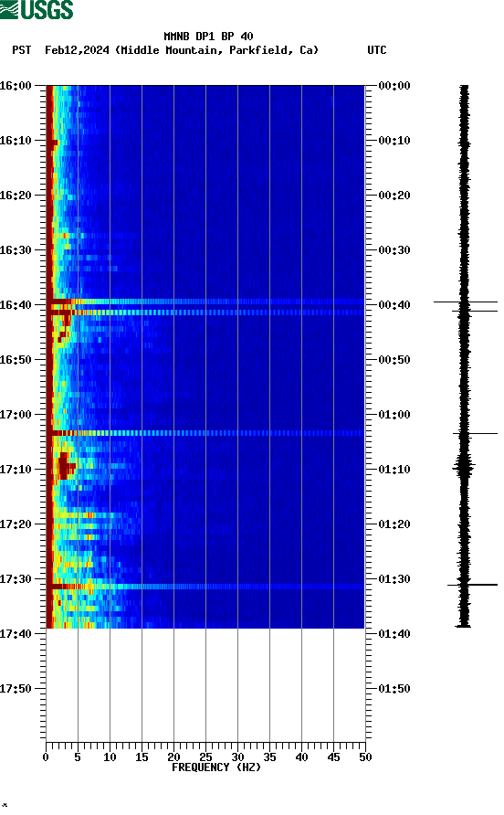Click the 40 Hz axis tick label
This screenshot has width=504, height=815.
301,757
